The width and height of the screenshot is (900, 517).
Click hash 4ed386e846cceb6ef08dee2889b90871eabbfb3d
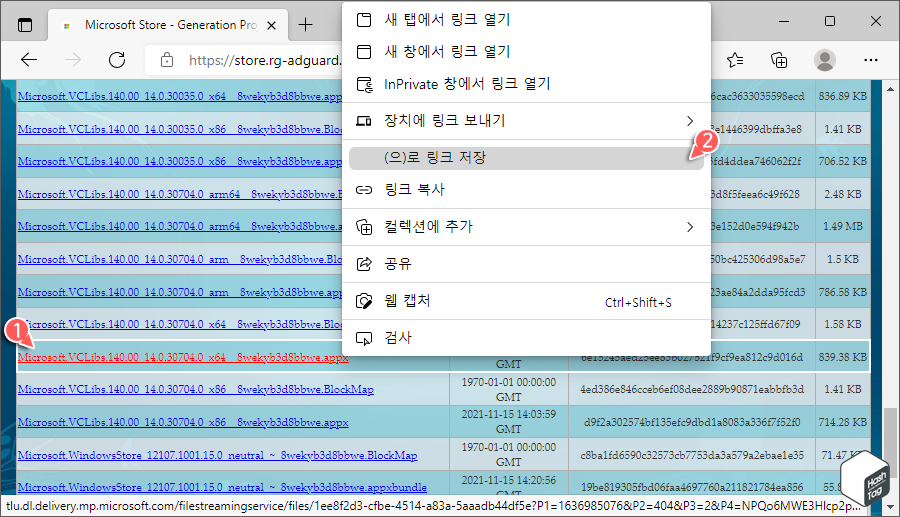[692, 389]
